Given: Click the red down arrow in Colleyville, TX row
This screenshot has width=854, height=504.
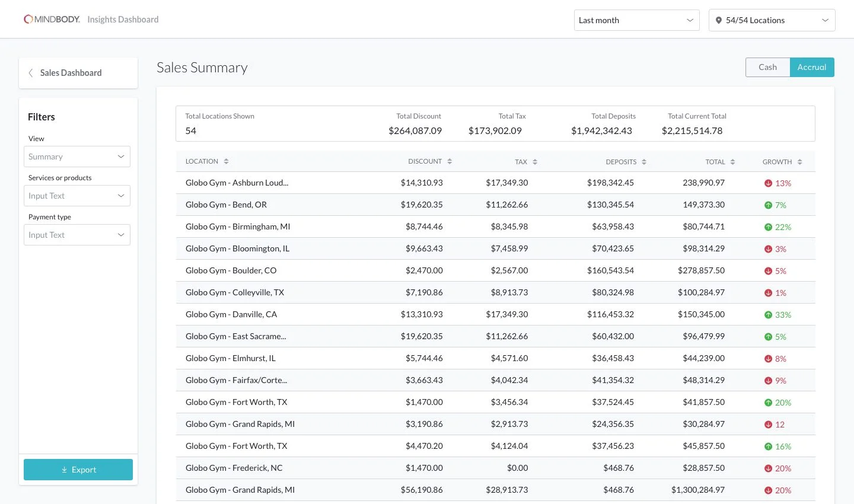Looking at the screenshot, I should click(768, 293).
